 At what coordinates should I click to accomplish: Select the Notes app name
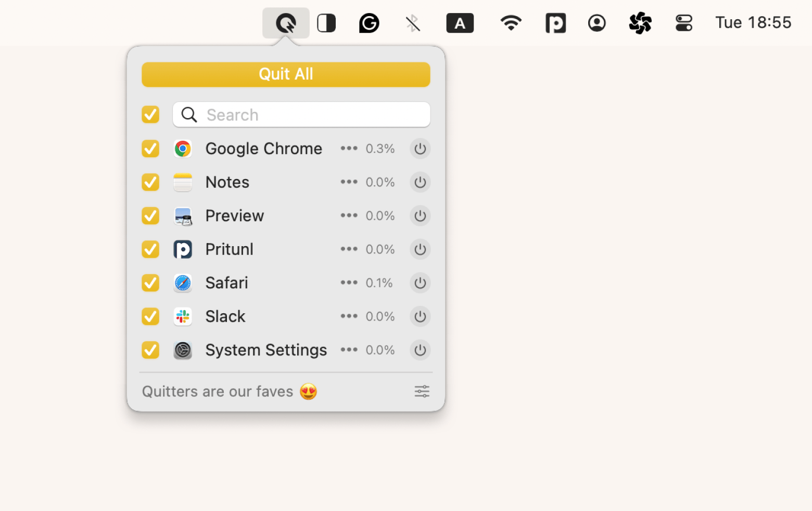point(227,182)
